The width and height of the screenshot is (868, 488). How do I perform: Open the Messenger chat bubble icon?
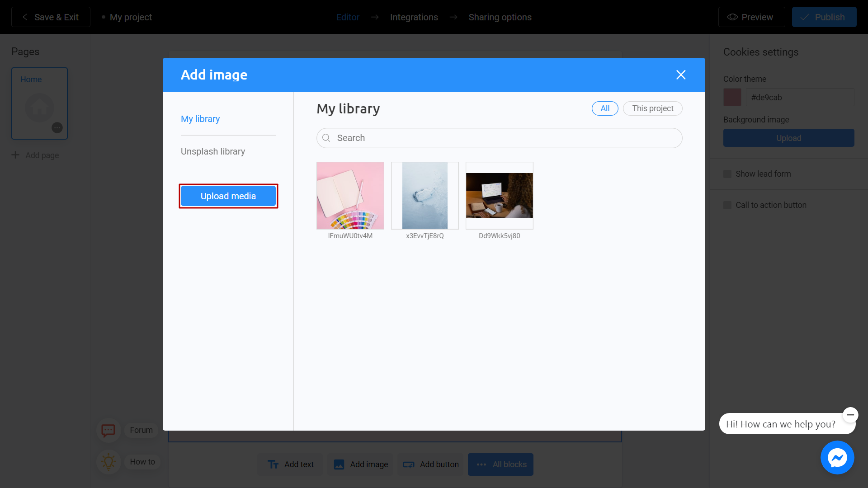pos(837,457)
